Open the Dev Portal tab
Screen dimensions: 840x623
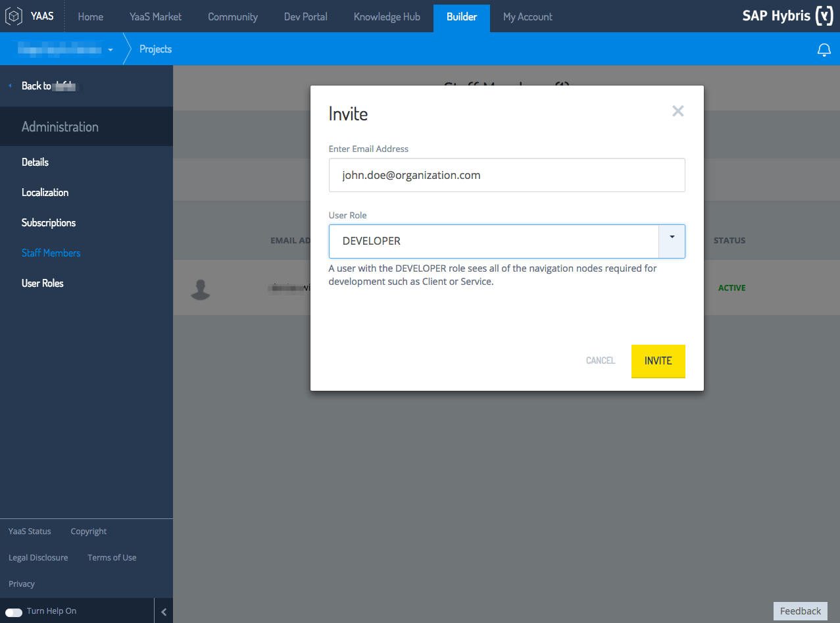tap(306, 16)
